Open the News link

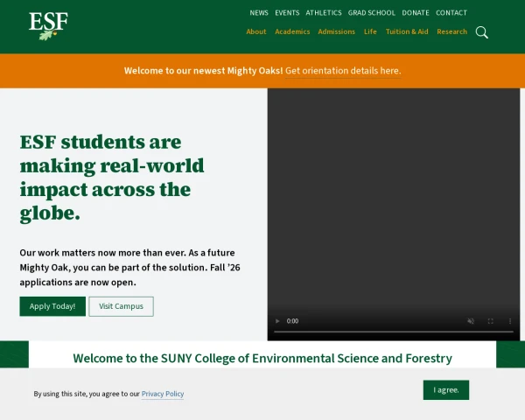click(259, 13)
